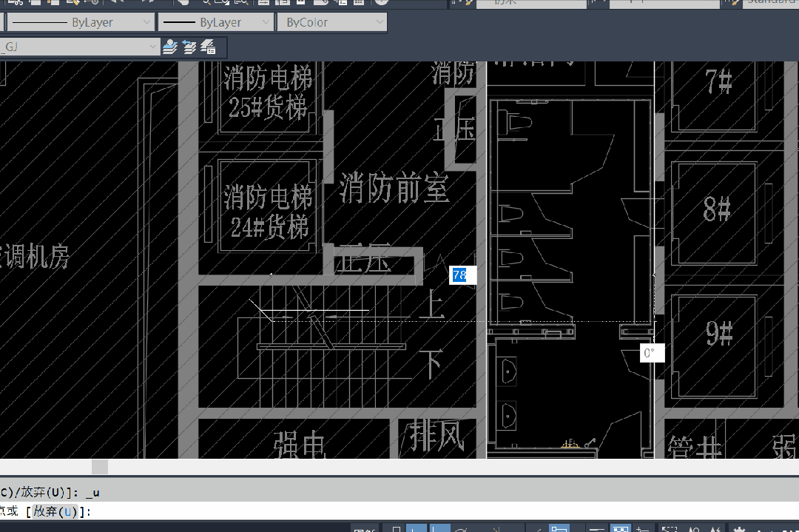The height and width of the screenshot is (532, 799).
Task: Toggle the highlighted dynamic input status button
Action: (417, 530)
